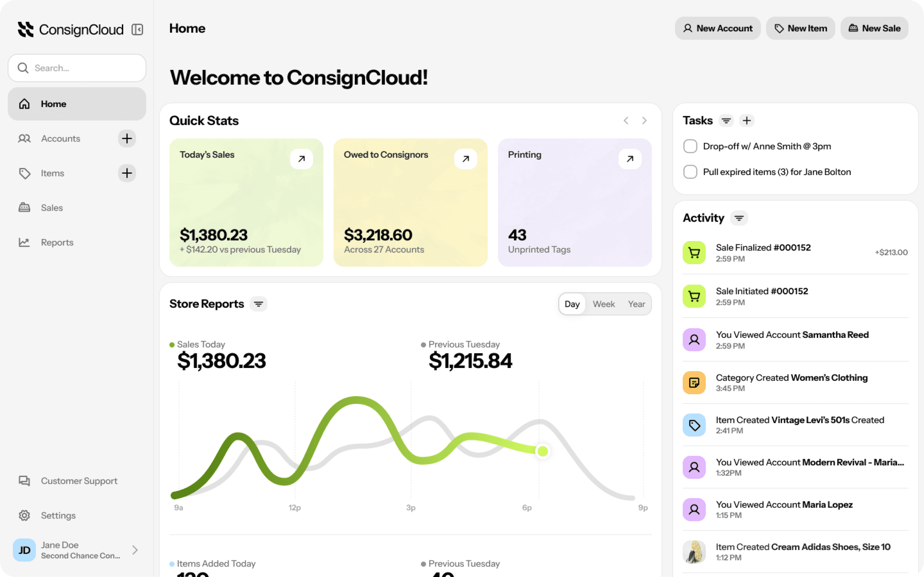Collapse the sidebar panel icon
Screen dimensions: 924x577
[x=137, y=29]
